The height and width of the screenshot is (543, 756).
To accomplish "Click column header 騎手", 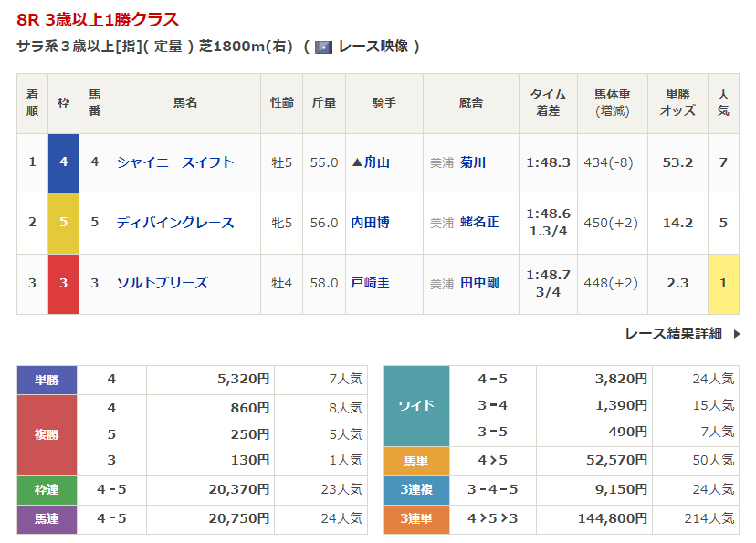I will point(384,102).
